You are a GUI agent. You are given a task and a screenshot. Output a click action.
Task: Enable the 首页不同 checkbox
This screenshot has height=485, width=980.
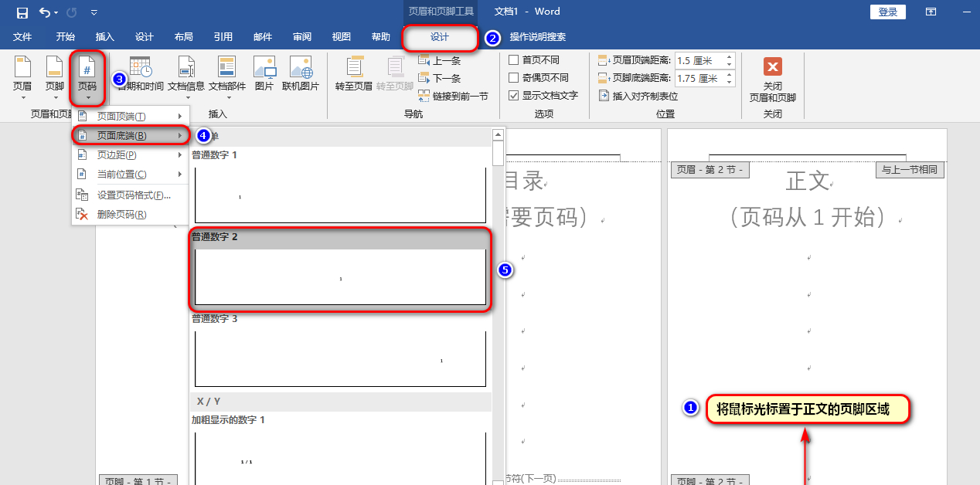pyautogui.click(x=514, y=59)
